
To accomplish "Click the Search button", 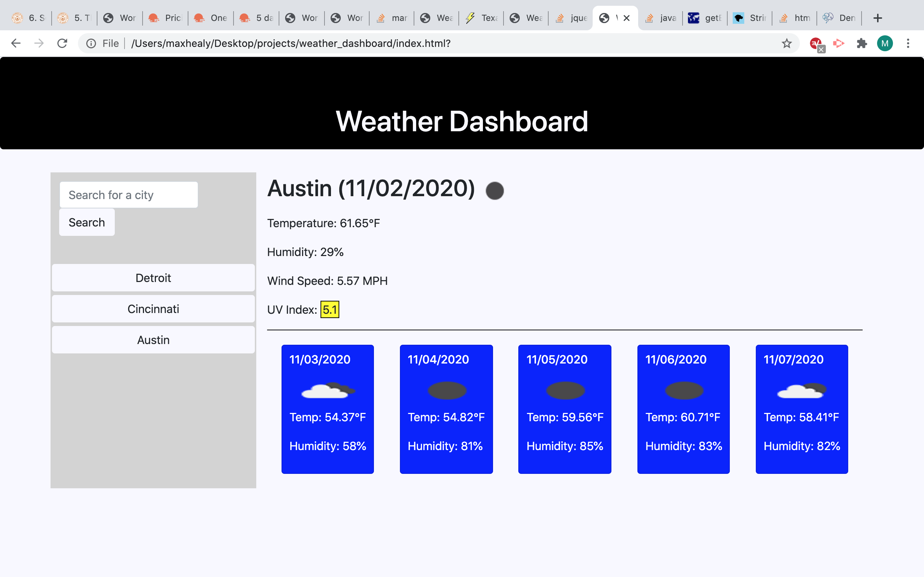I will click(87, 222).
